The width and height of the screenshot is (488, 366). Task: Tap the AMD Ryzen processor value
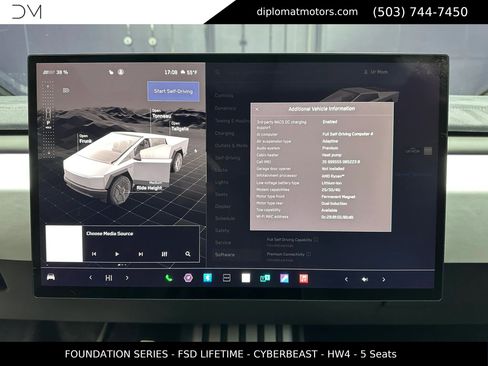333,176
